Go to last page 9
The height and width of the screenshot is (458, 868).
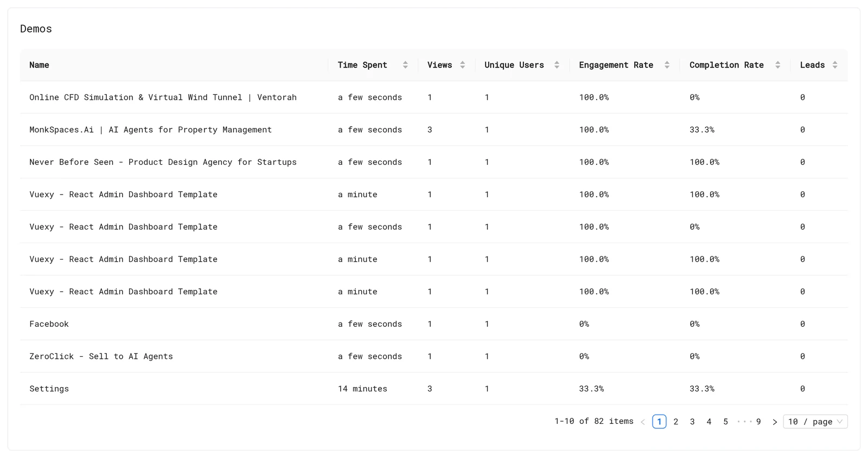tap(758, 422)
